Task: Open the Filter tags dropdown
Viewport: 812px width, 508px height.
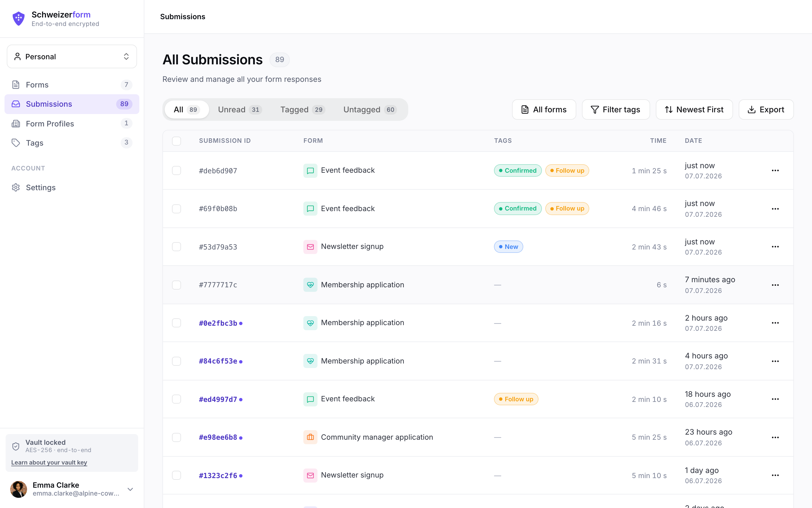Action: pos(616,110)
